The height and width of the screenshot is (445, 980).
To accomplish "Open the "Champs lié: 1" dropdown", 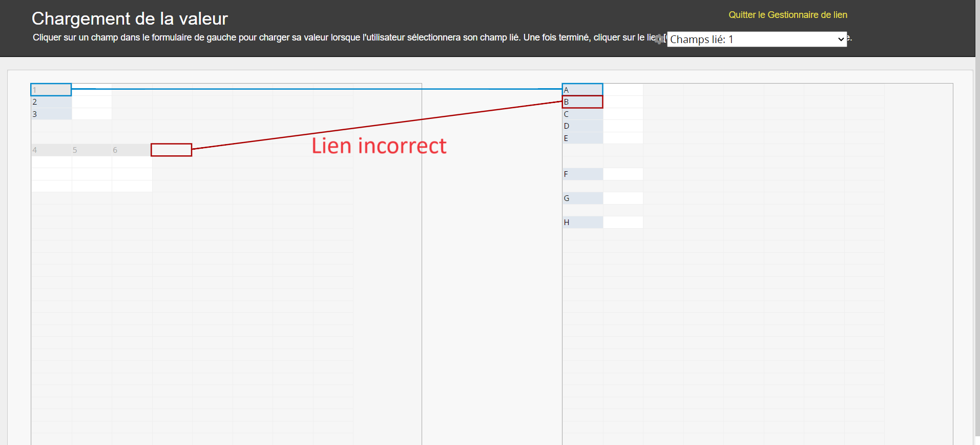I will pos(757,39).
